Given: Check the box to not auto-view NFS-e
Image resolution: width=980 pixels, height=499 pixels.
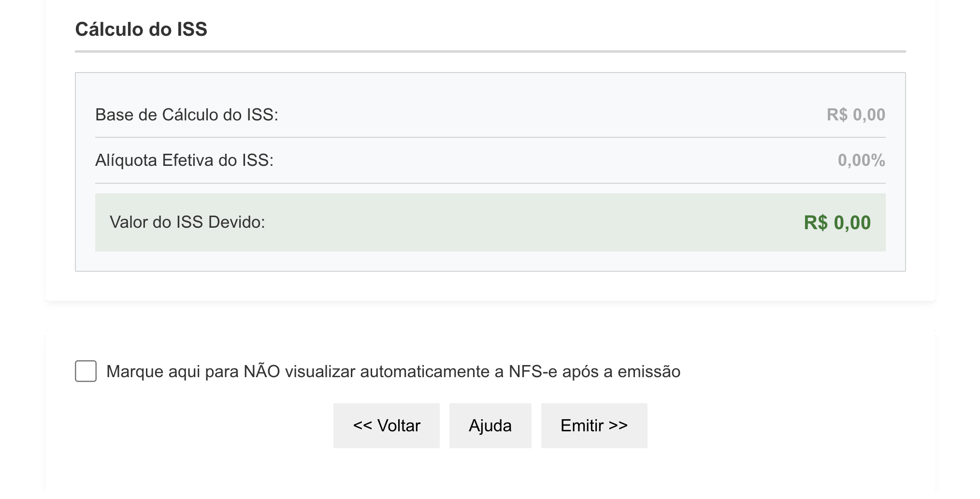Looking at the screenshot, I should (86, 371).
